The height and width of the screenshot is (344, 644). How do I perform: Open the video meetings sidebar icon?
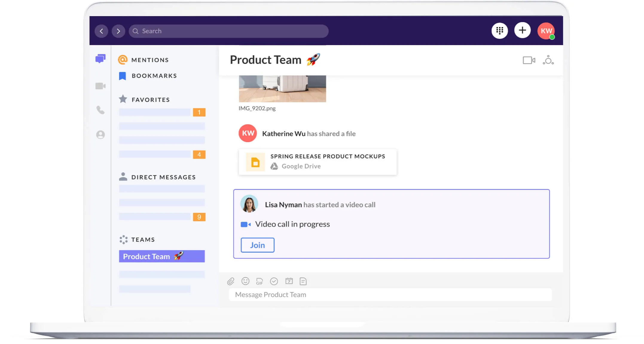click(100, 86)
